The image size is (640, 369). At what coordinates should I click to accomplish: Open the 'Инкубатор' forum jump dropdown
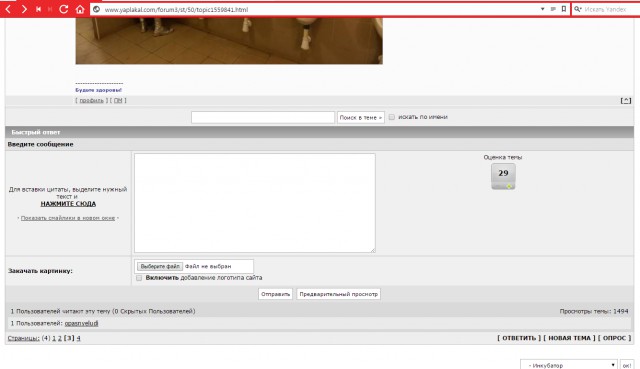point(569,365)
